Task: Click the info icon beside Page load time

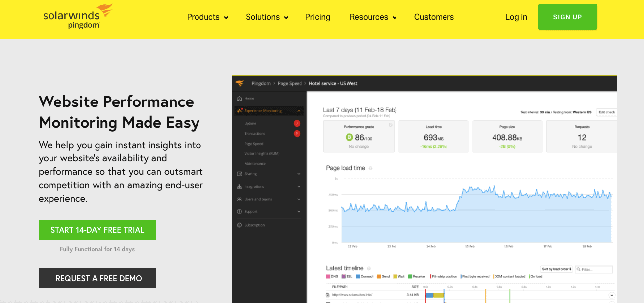Action: (x=370, y=168)
